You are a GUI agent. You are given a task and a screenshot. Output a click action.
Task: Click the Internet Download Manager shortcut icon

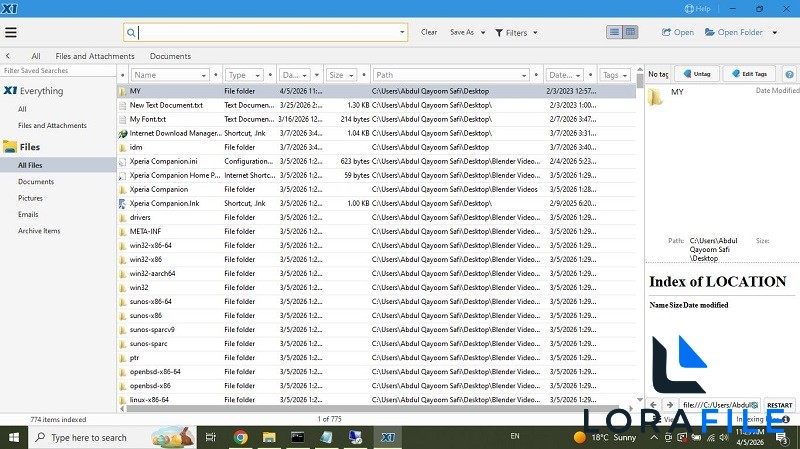122,134
